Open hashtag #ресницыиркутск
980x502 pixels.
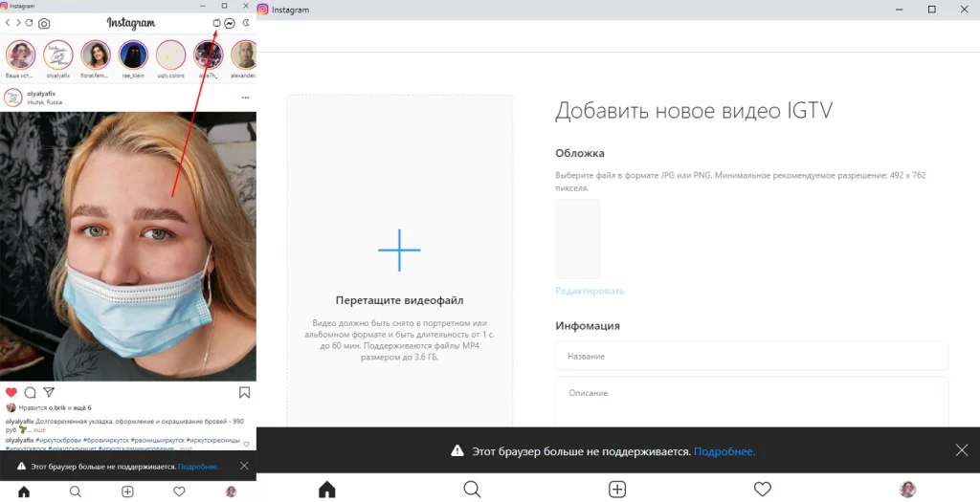[x=158, y=440]
